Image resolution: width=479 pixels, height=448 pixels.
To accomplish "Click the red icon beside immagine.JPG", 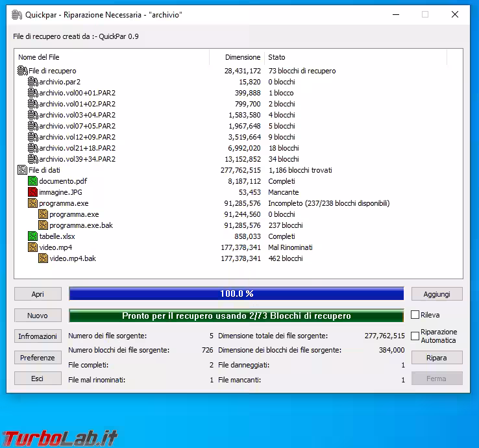I will coord(33,192).
